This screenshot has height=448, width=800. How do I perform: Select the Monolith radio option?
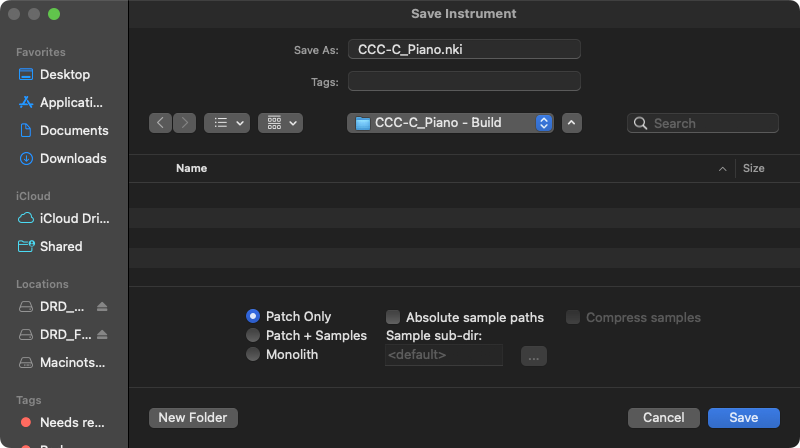pos(253,355)
